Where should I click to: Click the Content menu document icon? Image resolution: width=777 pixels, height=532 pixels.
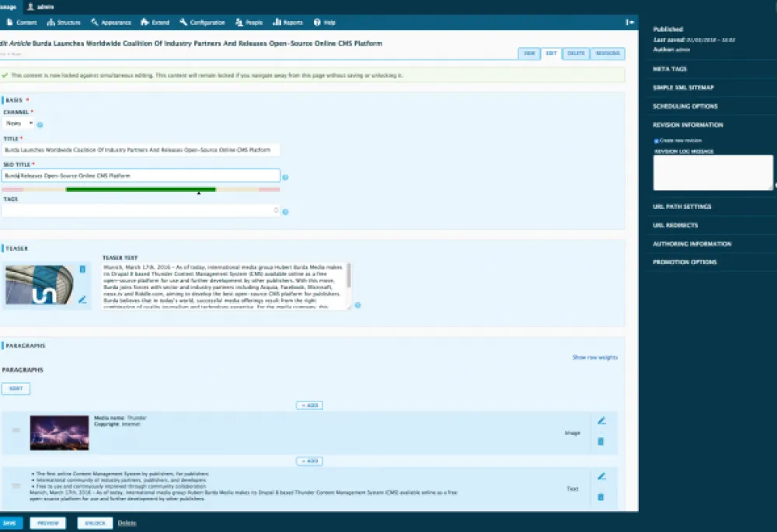point(9,22)
